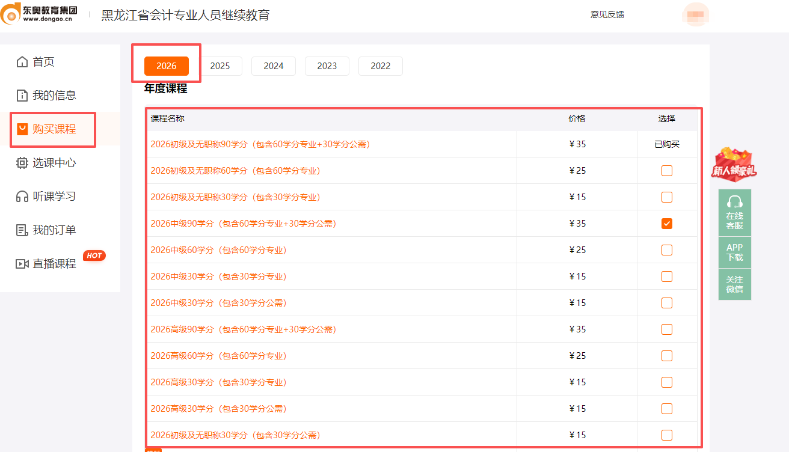Click the APP下载 side button
Screen dimensions: 789x452
735,252
